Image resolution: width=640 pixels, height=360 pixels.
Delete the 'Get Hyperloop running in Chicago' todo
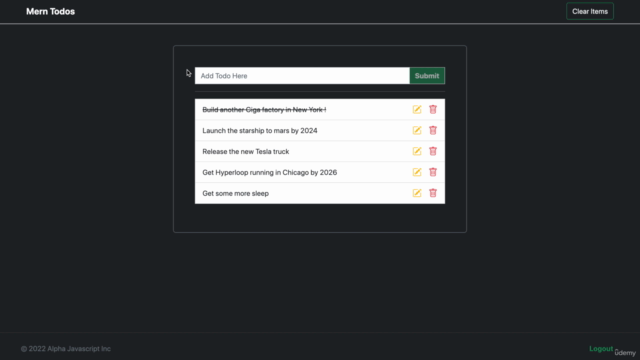click(433, 172)
